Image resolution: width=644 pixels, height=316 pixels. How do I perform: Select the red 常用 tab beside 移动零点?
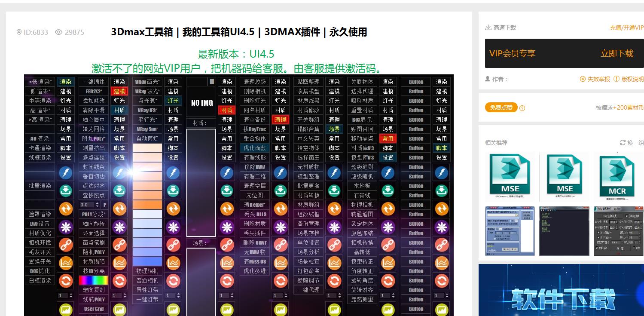tap(388, 138)
